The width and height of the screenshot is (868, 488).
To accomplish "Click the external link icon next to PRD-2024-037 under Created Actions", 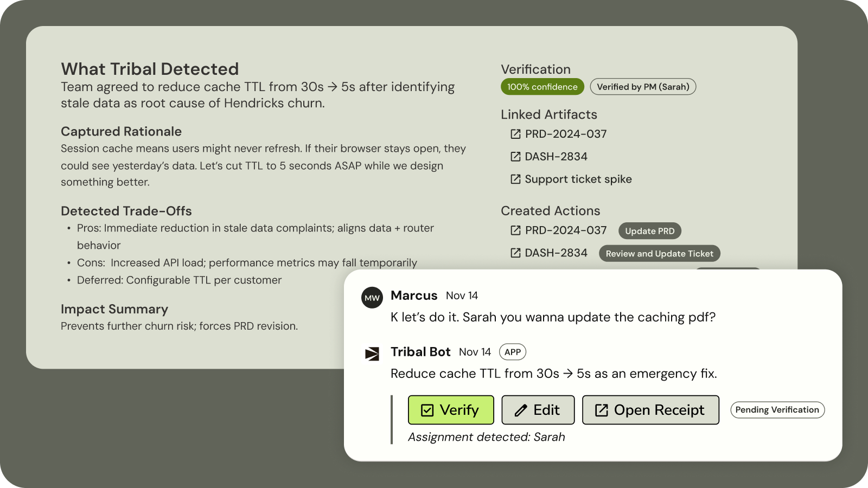I will pyautogui.click(x=515, y=230).
